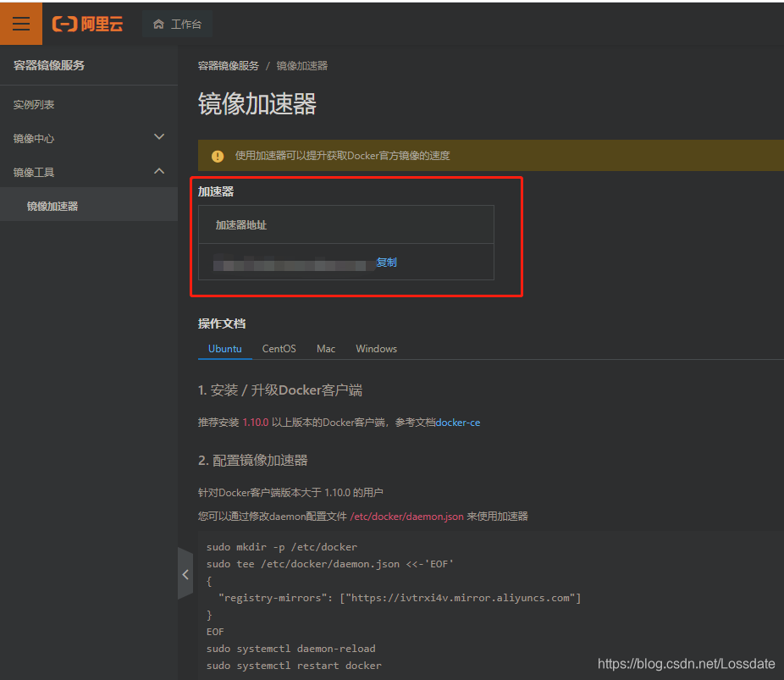Open the hamburger main menu
The image size is (784, 680).
[x=21, y=24]
